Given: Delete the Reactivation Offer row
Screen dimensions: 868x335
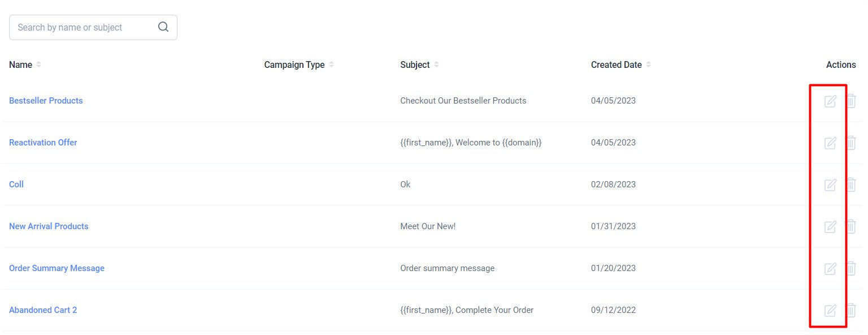Looking at the screenshot, I should click(x=851, y=143).
